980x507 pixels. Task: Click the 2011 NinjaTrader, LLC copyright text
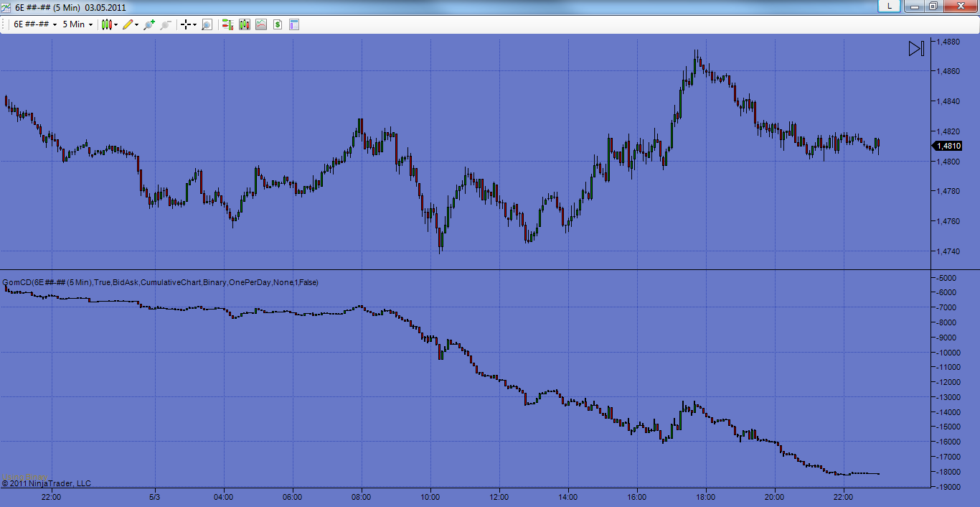pyautogui.click(x=46, y=483)
